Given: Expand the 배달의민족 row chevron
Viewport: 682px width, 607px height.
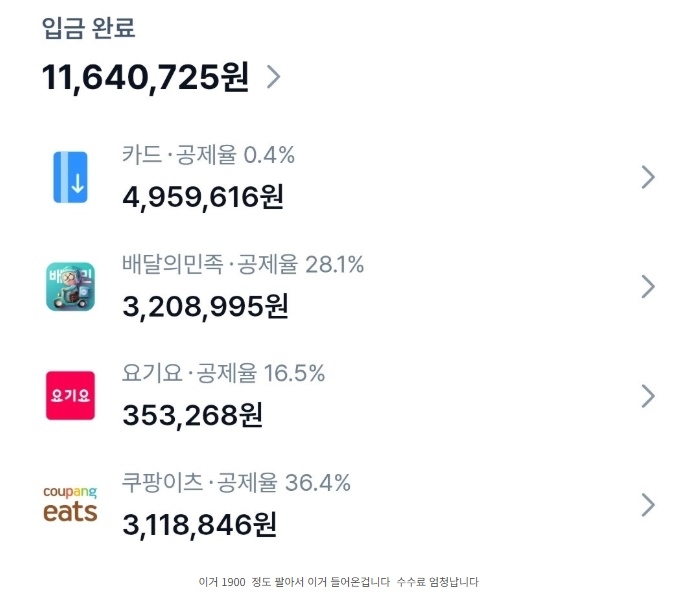Looking at the screenshot, I should tap(648, 287).
